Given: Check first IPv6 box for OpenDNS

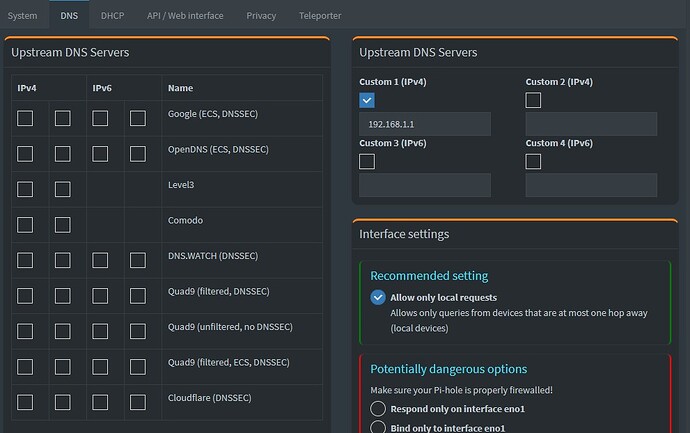Looking at the screenshot, I should point(100,153).
